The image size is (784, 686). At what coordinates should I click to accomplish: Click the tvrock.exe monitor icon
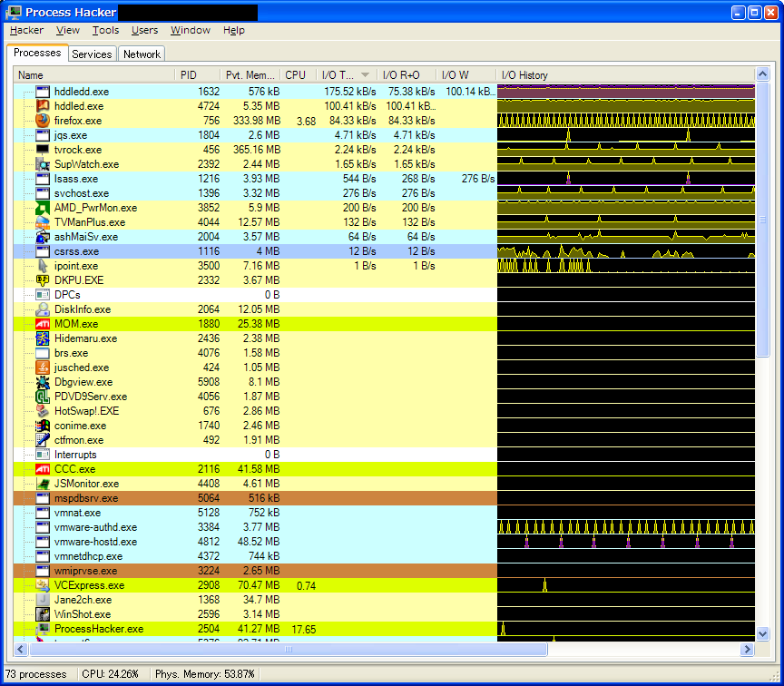tap(43, 150)
